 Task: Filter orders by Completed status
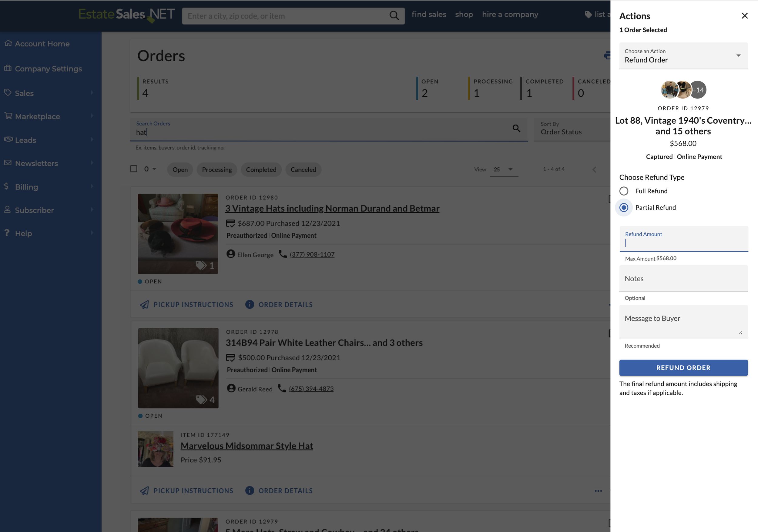point(261,170)
